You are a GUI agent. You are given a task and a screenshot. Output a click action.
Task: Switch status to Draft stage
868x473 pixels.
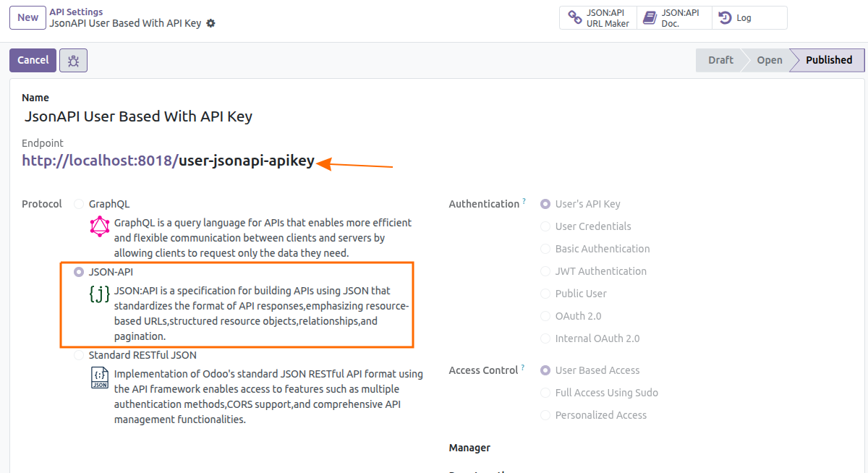(720, 60)
